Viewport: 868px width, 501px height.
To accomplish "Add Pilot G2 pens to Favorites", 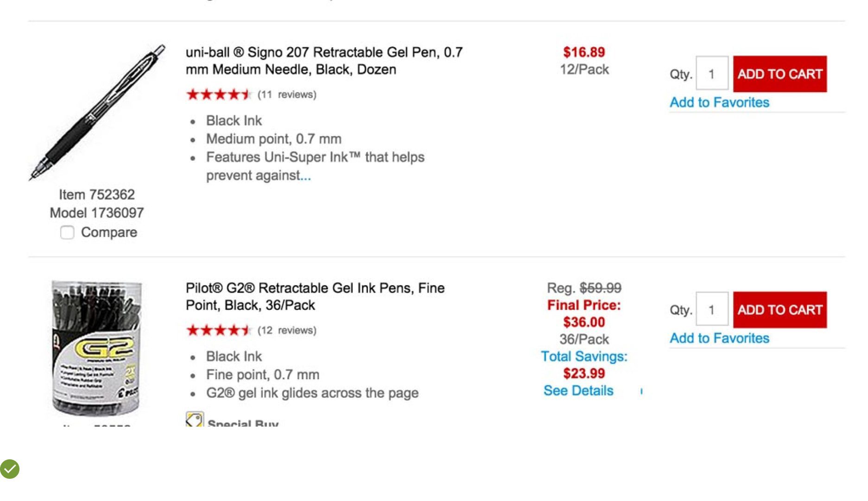I will click(719, 338).
